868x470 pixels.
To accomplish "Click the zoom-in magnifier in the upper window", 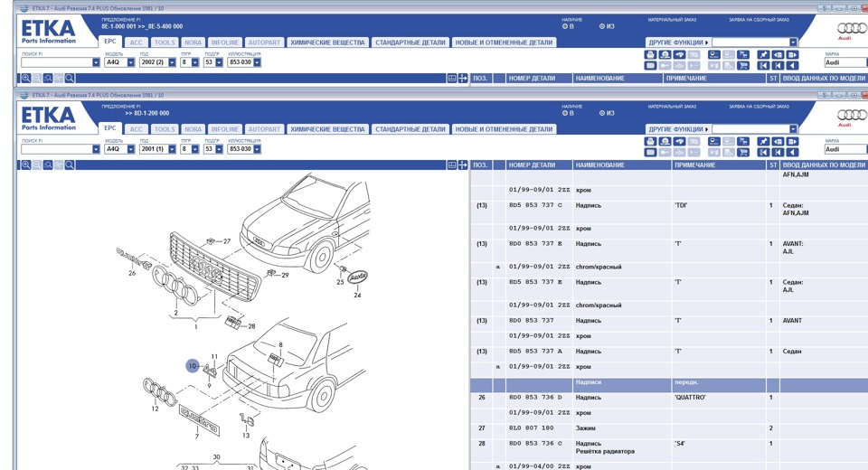I will point(26,78).
